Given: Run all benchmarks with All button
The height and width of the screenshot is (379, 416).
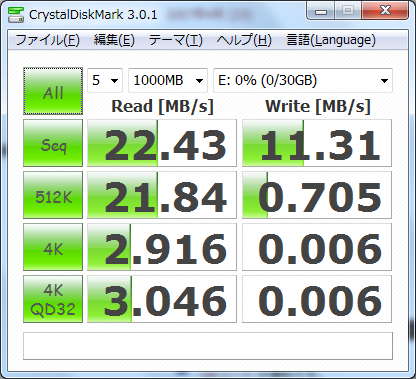Looking at the screenshot, I should 53,91.
